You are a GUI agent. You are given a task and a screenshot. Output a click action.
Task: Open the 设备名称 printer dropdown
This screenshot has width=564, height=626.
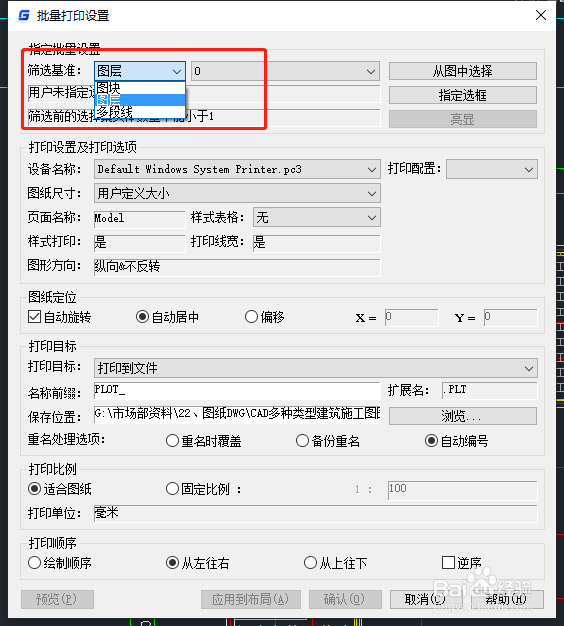click(x=237, y=169)
